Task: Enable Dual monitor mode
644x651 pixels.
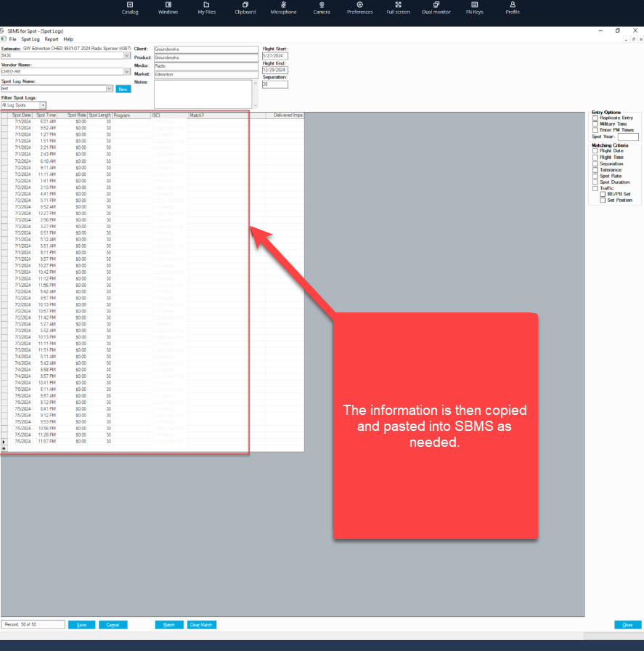Action: point(436,7)
